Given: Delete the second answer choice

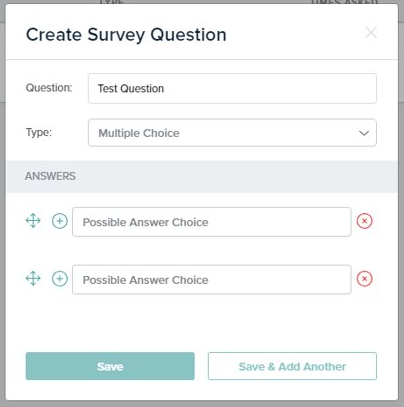Looking at the screenshot, I should (x=364, y=279).
